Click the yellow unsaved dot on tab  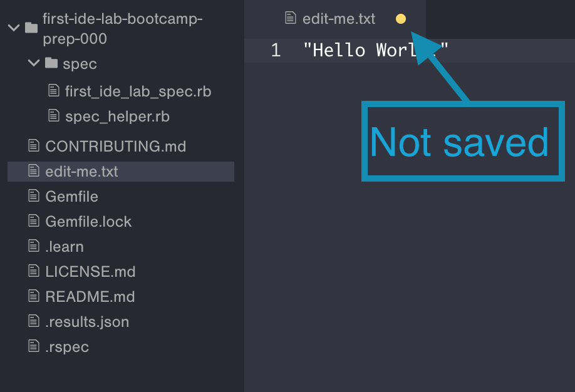[401, 19]
